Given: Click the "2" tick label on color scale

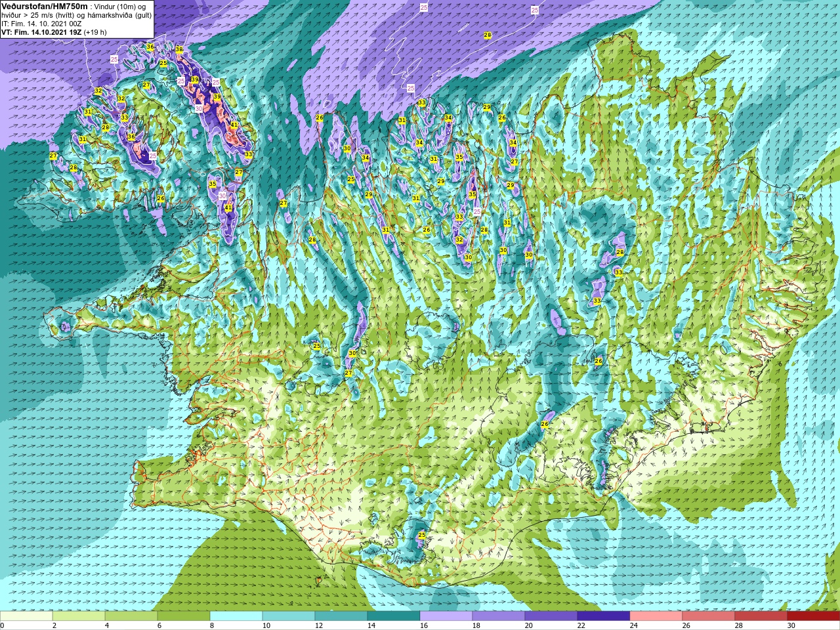Looking at the screenshot, I should click(x=54, y=625).
